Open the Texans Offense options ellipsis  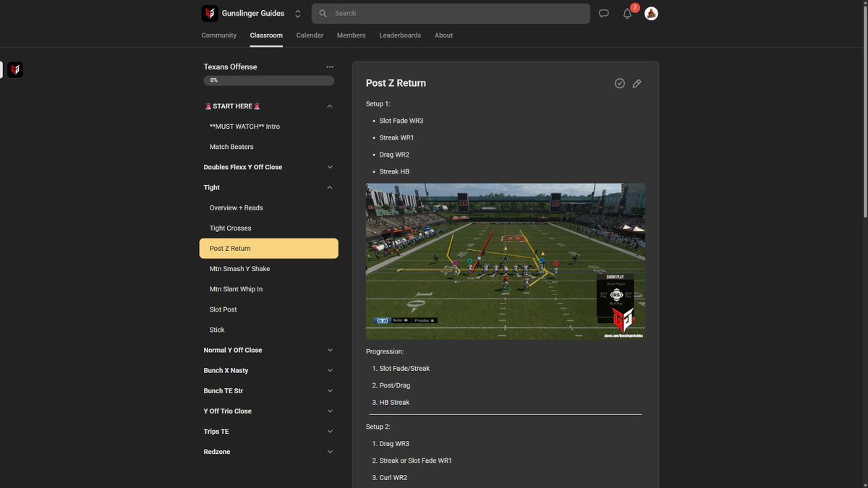(330, 67)
